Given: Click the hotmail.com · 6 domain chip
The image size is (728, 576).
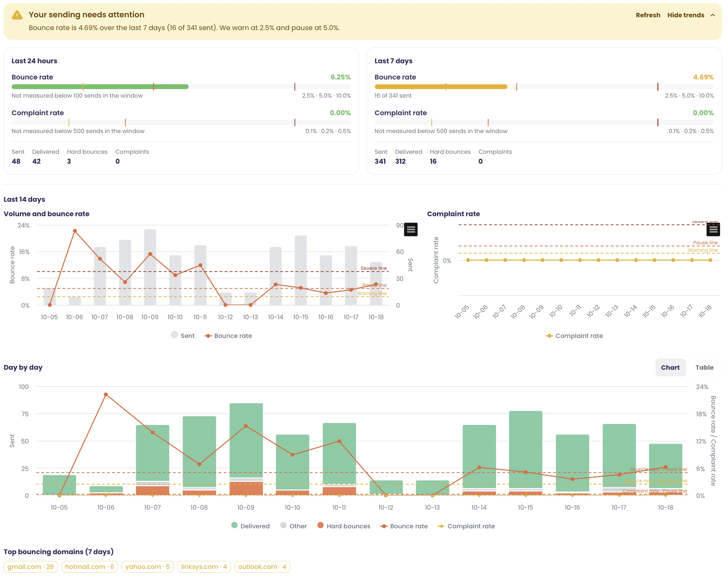Looking at the screenshot, I should (89, 567).
